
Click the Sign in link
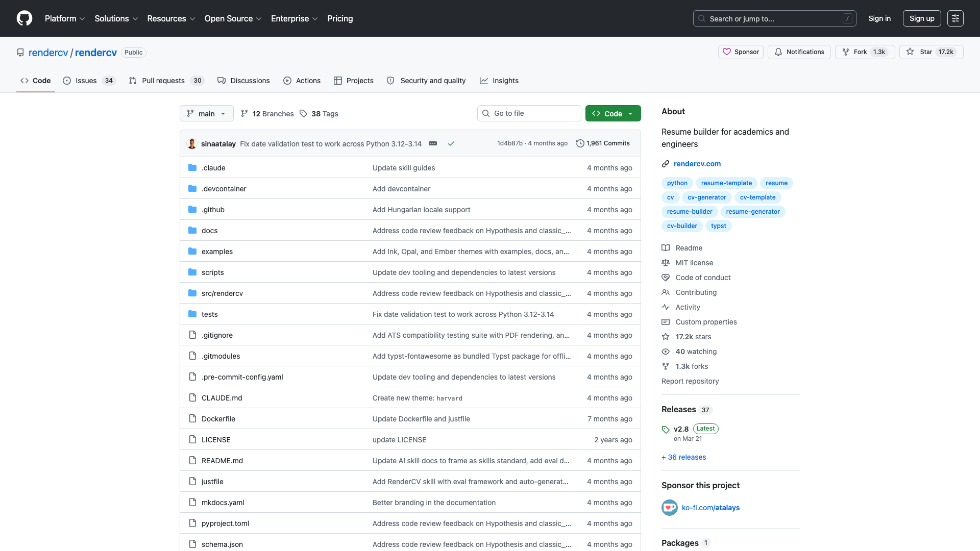tap(879, 18)
